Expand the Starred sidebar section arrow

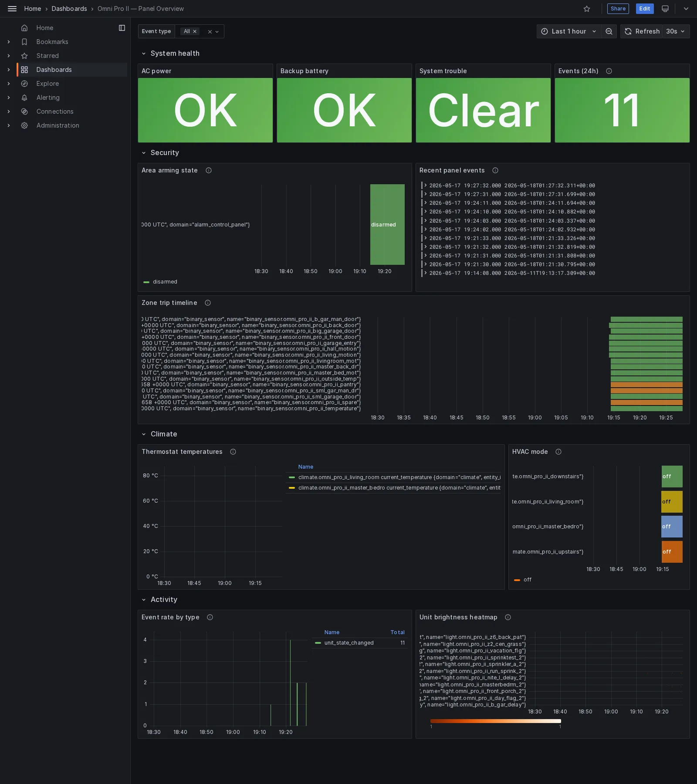(9, 56)
